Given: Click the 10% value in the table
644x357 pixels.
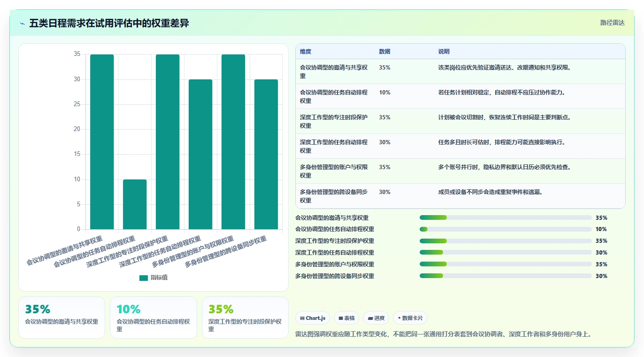Looking at the screenshot, I should click(x=384, y=93).
